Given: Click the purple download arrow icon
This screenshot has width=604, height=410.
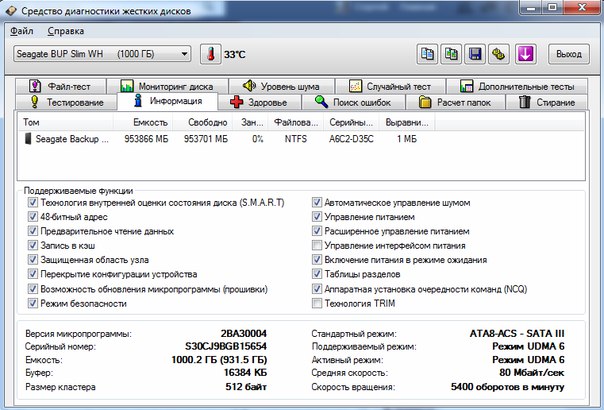Looking at the screenshot, I should pyautogui.click(x=526, y=53).
